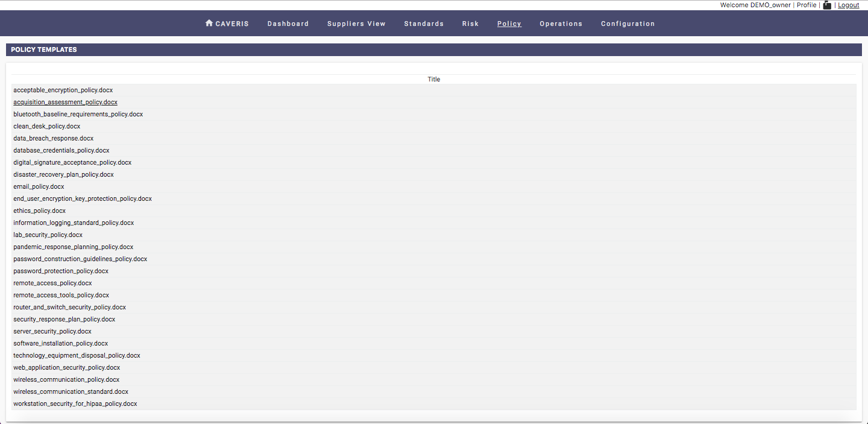Image resolution: width=868 pixels, height=424 pixels.
Task: Open the Standards menu
Action: click(424, 24)
